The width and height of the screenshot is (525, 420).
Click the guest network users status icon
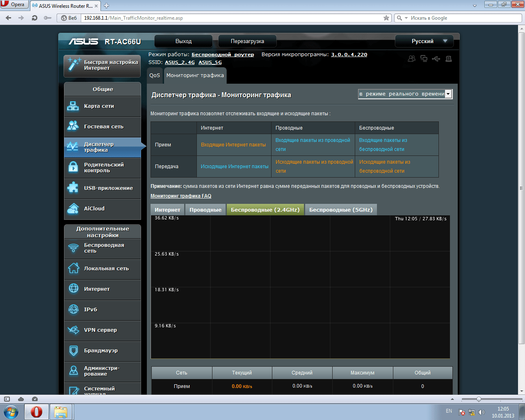[411, 59]
